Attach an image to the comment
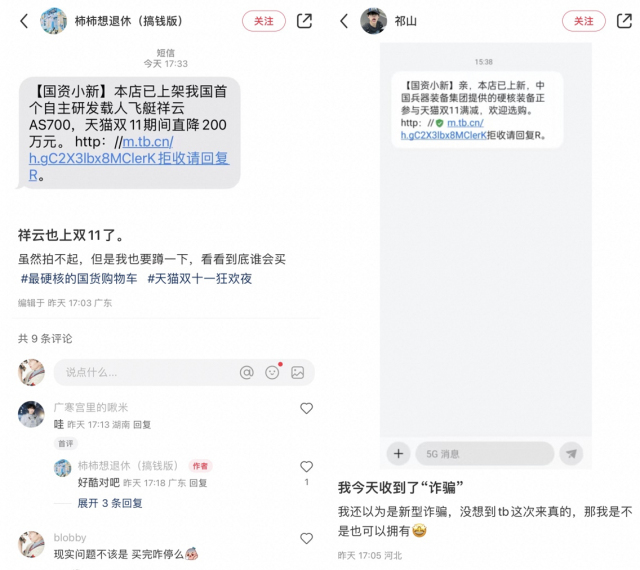 click(298, 372)
